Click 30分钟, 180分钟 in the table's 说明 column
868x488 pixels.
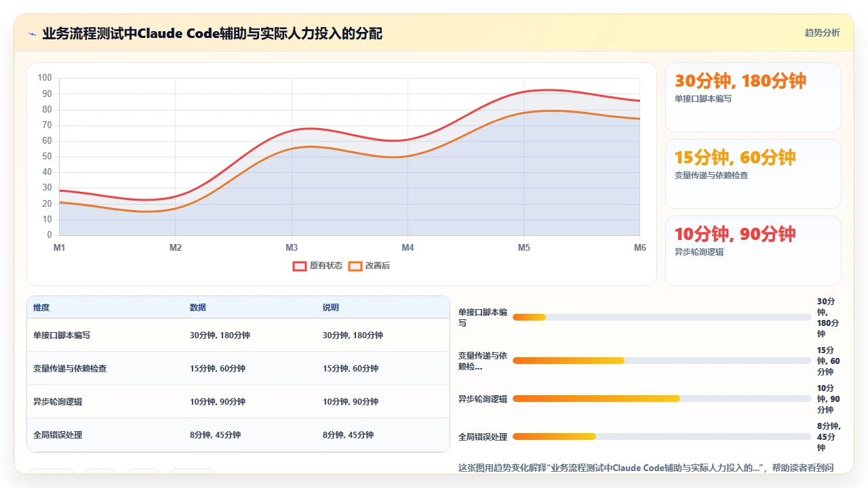point(353,335)
